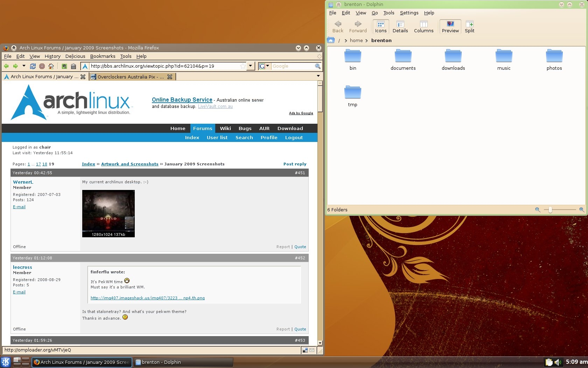Switch to the Overclockers Australia Pix tab
This screenshot has height=368, width=588.
[132, 77]
